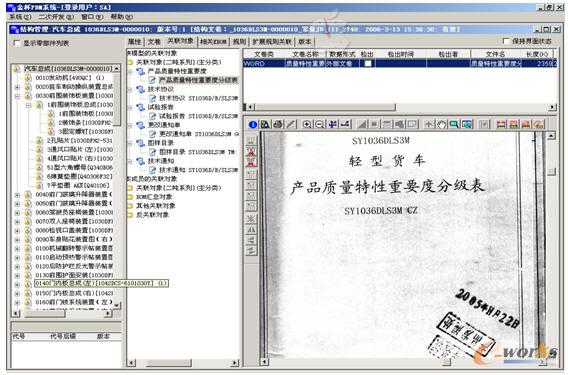Viewport: 568px width, 375px height.
Task: Open the 二次开发 menu
Action: 56,17
